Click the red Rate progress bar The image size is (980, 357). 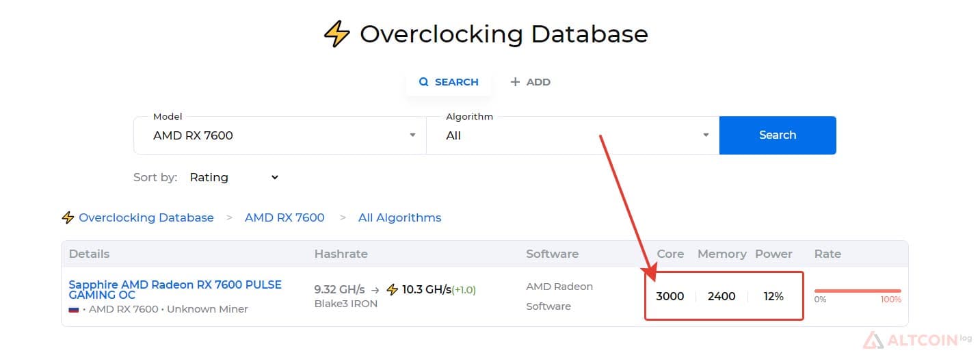[x=858, y=291]
